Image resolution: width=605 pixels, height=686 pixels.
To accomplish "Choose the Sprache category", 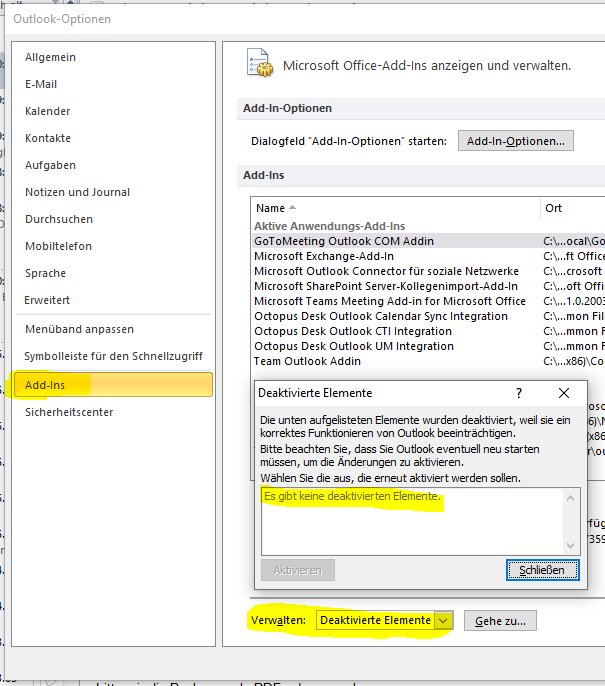I will (45, 273).
